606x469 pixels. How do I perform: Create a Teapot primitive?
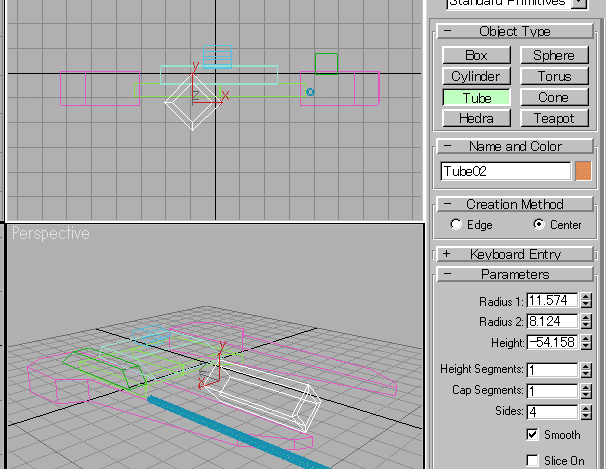(x=554, y=118)
